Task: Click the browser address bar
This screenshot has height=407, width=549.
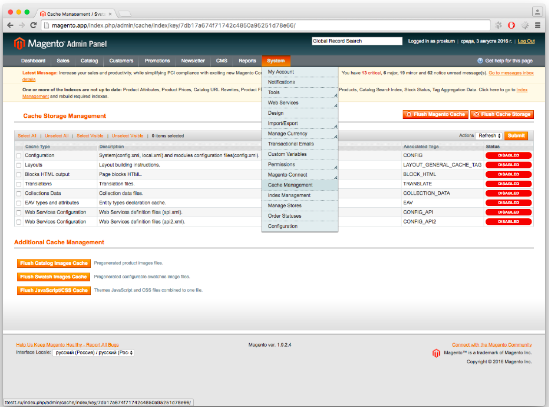Action: [x=266, y=25]
